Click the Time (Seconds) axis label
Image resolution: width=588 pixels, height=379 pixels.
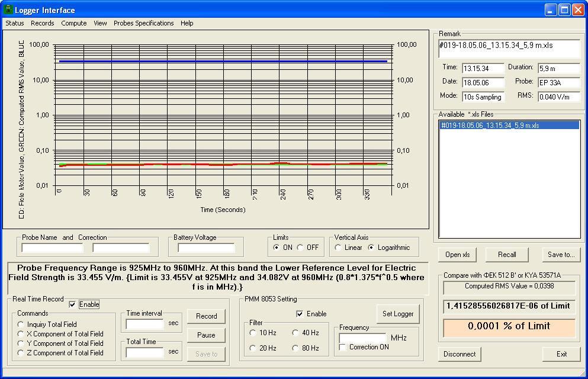coord(223,210)
